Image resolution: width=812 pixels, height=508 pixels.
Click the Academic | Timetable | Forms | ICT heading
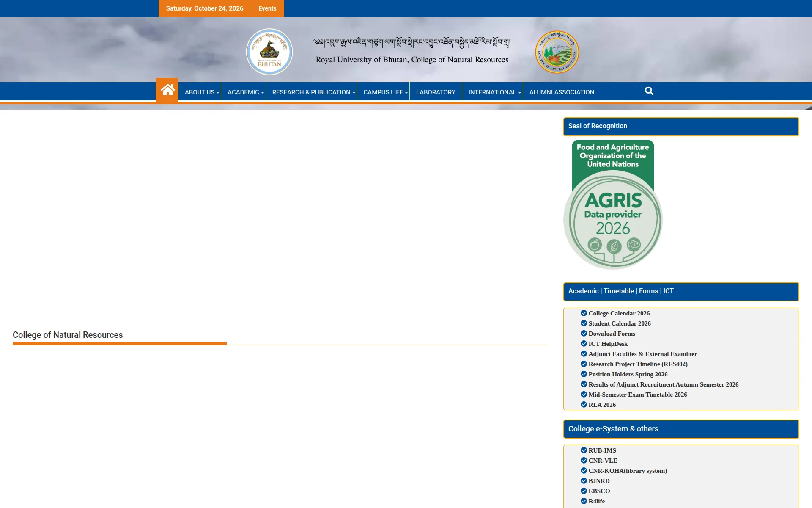[x=621, y=291]
